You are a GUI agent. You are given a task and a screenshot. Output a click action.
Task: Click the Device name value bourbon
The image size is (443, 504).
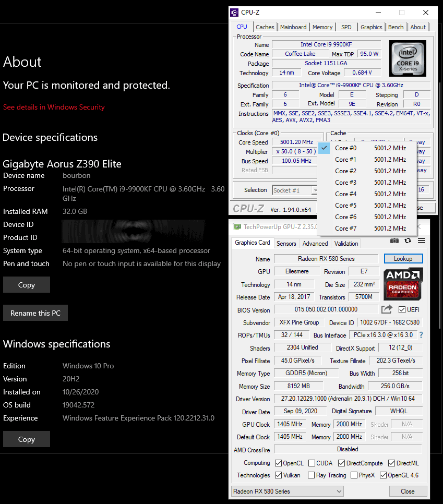coord(77,175)
